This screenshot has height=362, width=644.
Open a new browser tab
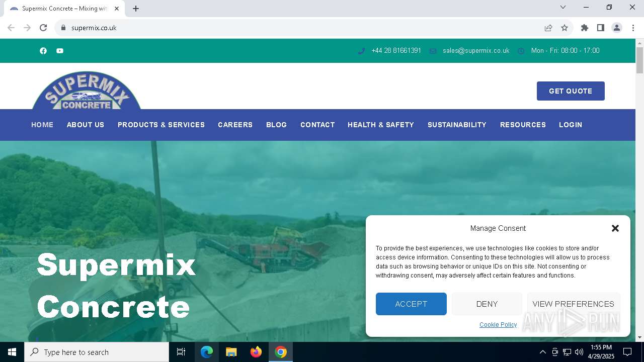tap(136, 9)
